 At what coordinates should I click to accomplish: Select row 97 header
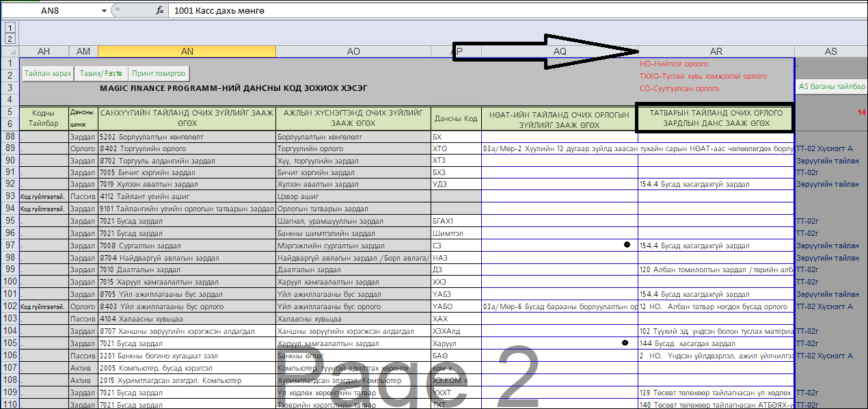pyautogui.click(x=10, y=246)
